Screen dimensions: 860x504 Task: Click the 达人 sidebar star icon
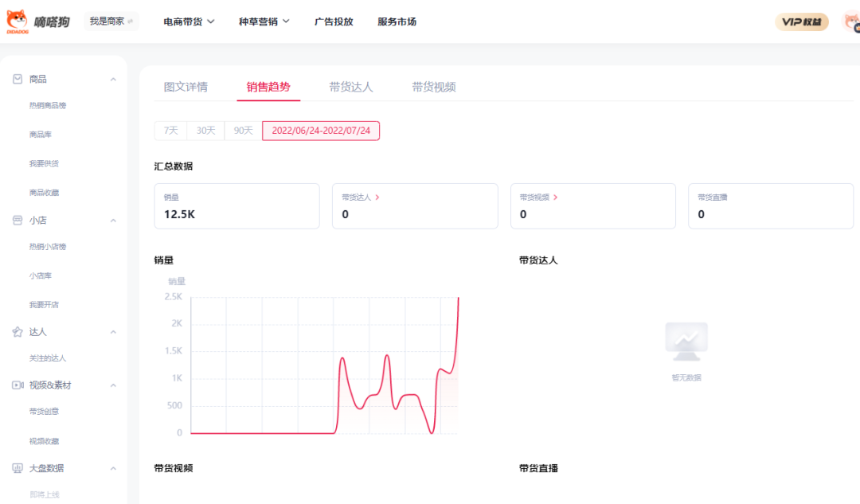click(18, 332)
